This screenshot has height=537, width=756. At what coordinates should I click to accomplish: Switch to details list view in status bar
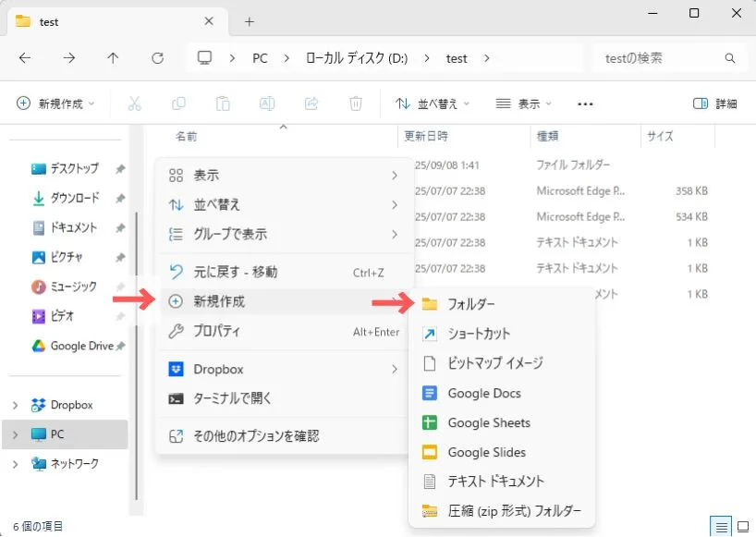[720, 526]
